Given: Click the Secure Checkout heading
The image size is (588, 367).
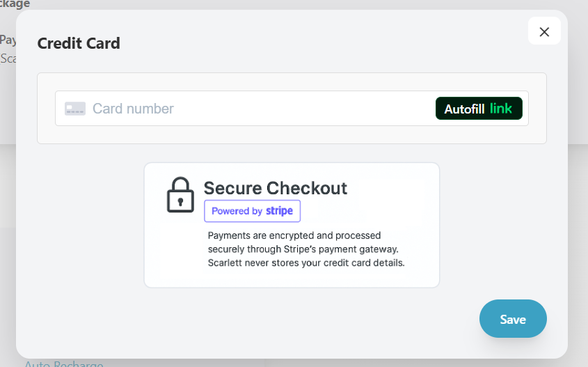Looking at the screenshot, I should (275, 188).
